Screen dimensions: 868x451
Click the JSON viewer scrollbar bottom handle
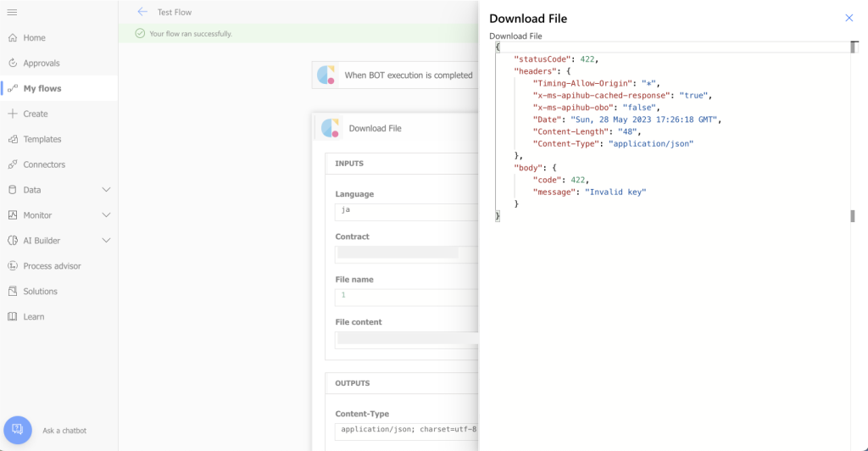(x=853, y=216)
